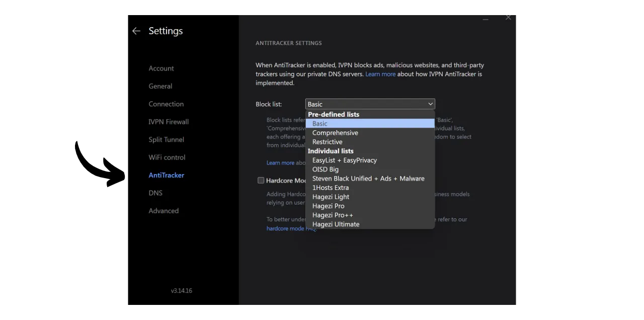Viewport: 644px width, 320px height.
Task: Select 1Hosts Extra list
Action: tap(370, 188)
